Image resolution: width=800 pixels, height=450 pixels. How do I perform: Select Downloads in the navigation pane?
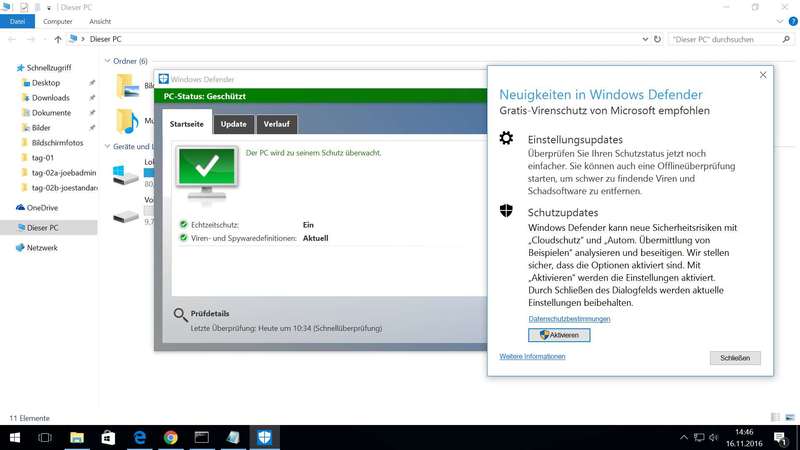[51, 97]
